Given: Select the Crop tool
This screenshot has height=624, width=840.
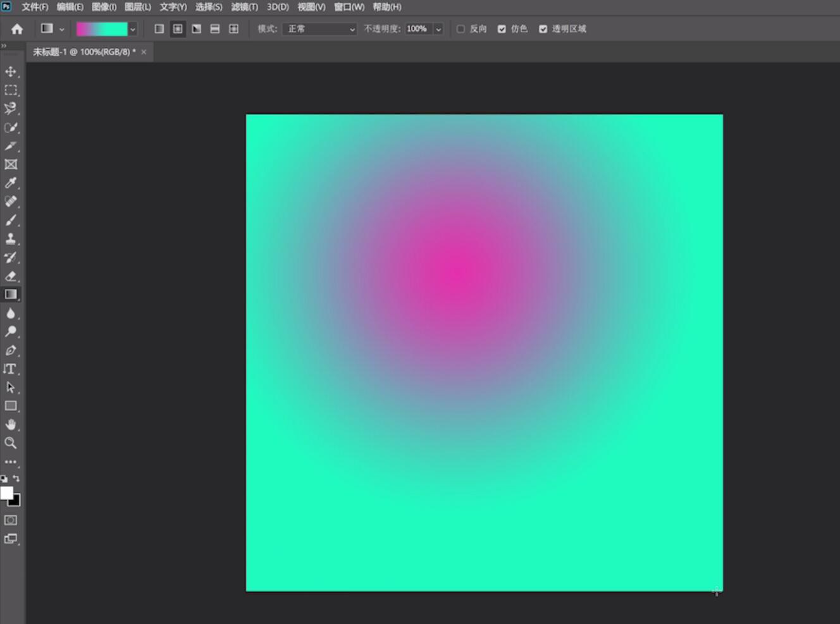Looking at the screenshot, I should 11,146.
